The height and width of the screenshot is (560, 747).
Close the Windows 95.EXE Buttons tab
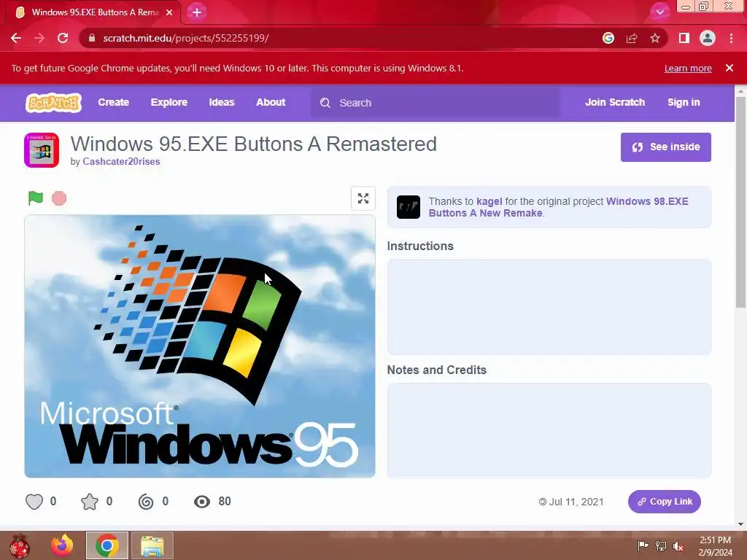click(x=169, y=12)
